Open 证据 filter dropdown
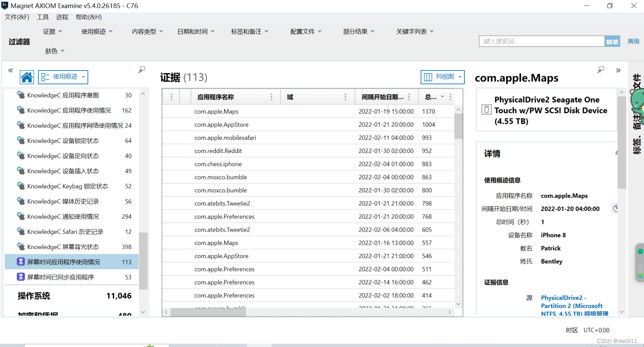 coord(52,32)
